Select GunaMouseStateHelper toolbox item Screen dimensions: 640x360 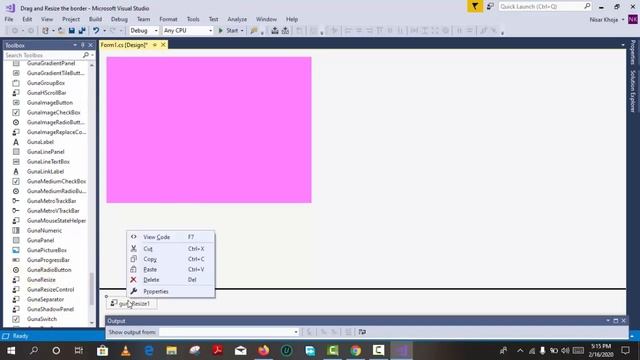pyautogui.click(x=56, y=221)
